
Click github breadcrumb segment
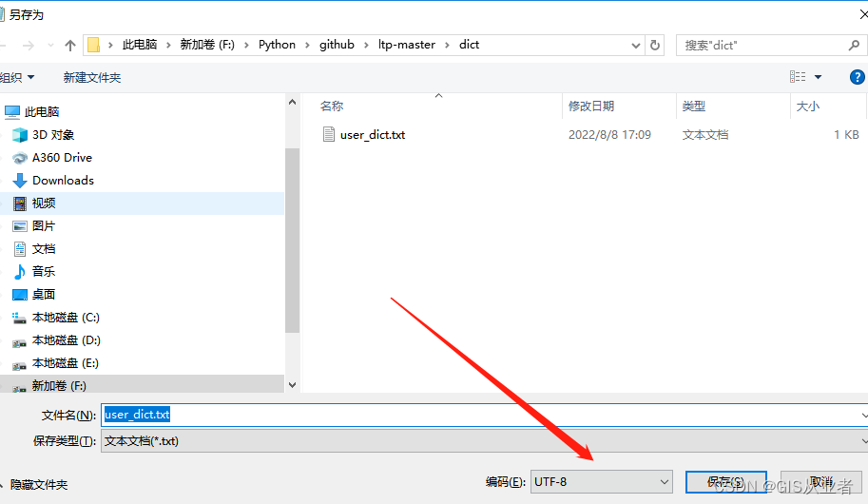tap(337, 45)
